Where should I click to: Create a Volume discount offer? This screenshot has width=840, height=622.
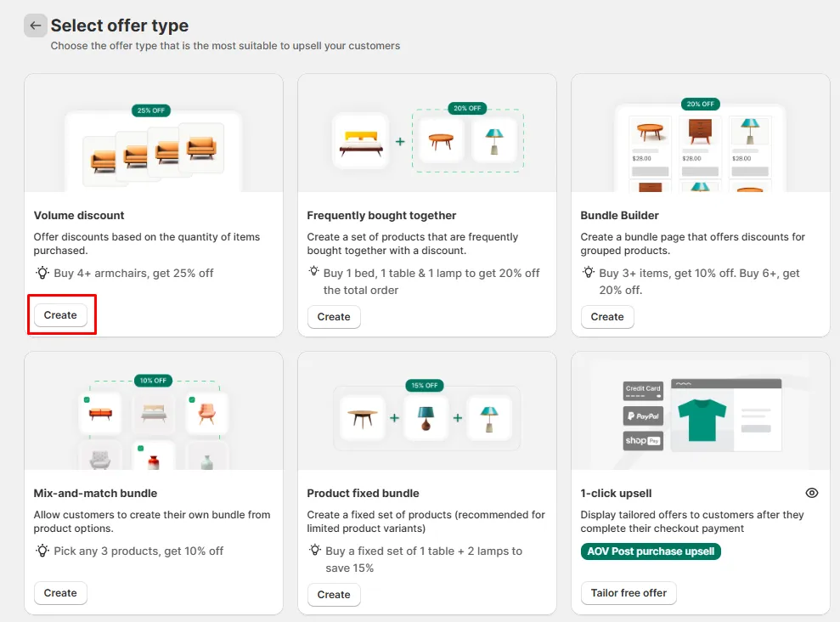(x=60, y=315)
